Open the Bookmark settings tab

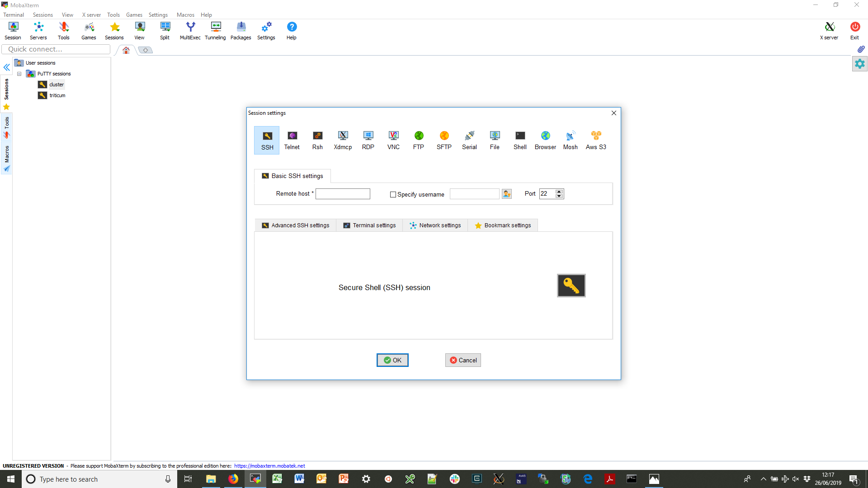[503, 225]
